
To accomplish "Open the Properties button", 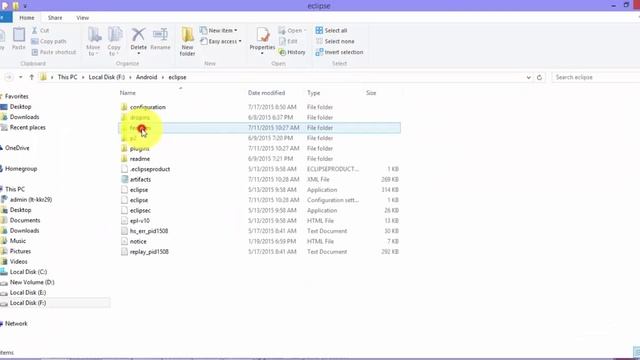I will 262,40.
